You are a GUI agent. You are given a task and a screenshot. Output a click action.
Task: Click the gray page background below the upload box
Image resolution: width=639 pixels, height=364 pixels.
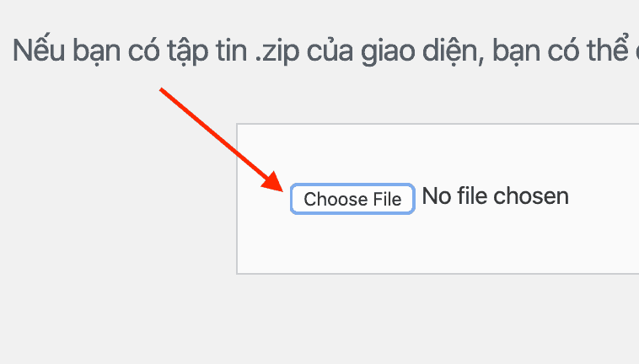[x=379, y=320]
